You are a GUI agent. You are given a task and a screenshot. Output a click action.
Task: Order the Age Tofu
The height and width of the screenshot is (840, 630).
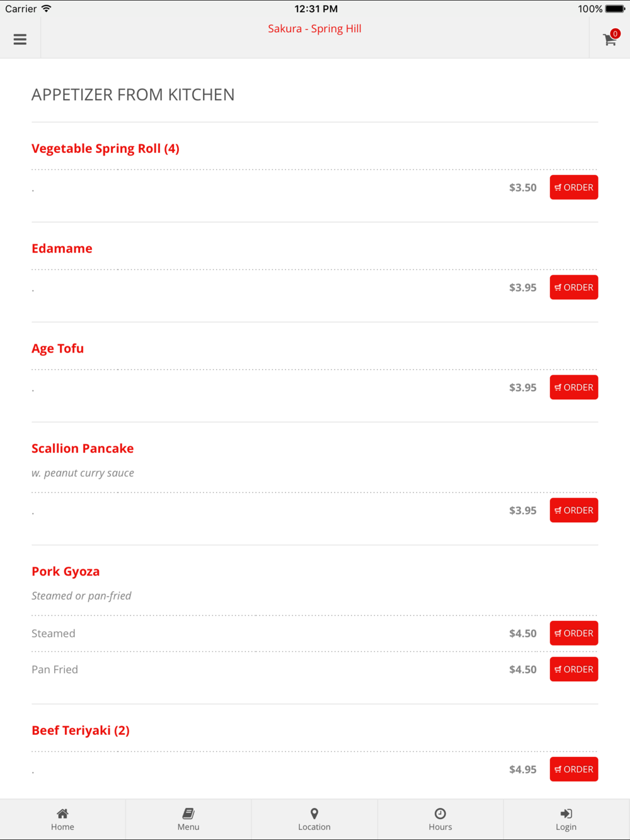click(574, 388)
